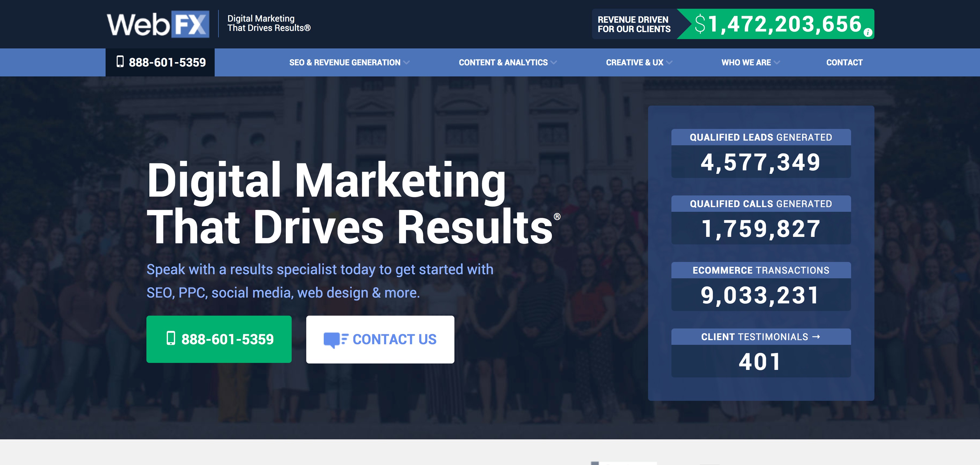
Task: Click the Revenue Driven For Our Clients label
Action: pos(634,24)
